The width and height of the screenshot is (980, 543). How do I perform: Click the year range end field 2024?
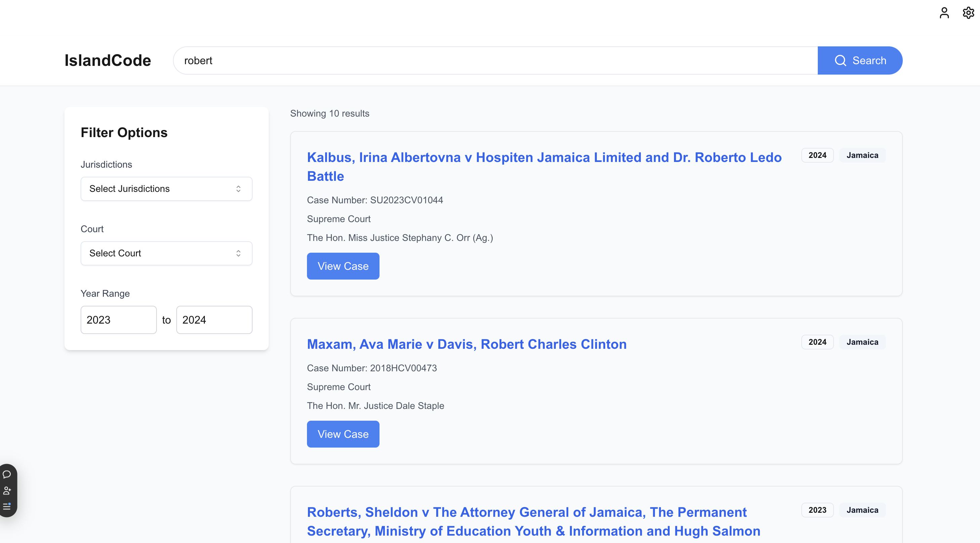(214, 320)
